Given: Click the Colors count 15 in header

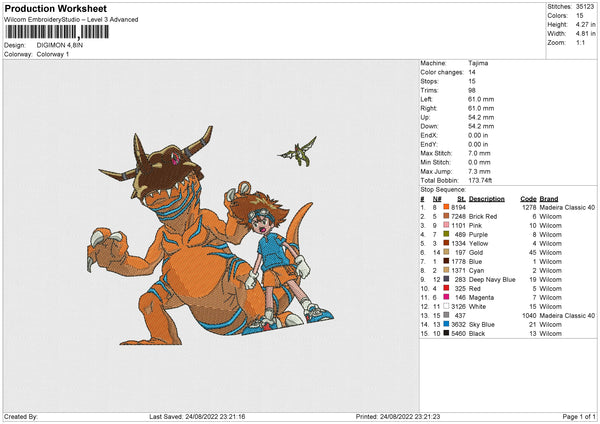Looking at the screenshot, I should (579, 16).
